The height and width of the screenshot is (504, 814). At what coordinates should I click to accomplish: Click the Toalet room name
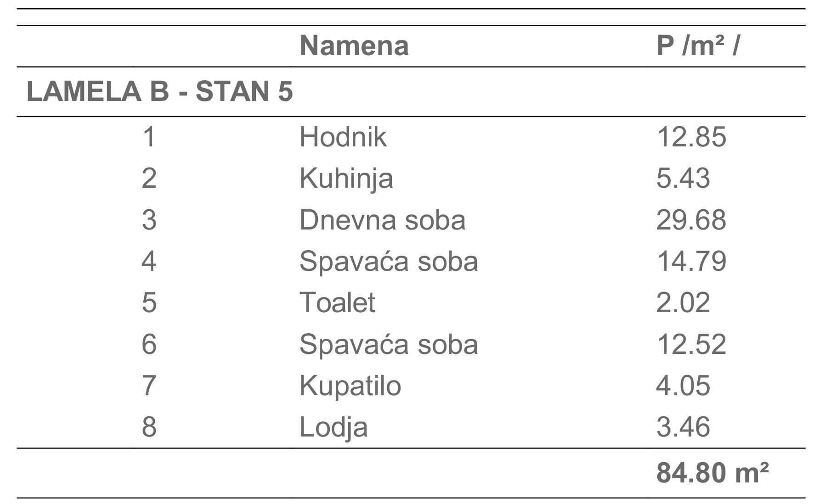coord(337,302)
